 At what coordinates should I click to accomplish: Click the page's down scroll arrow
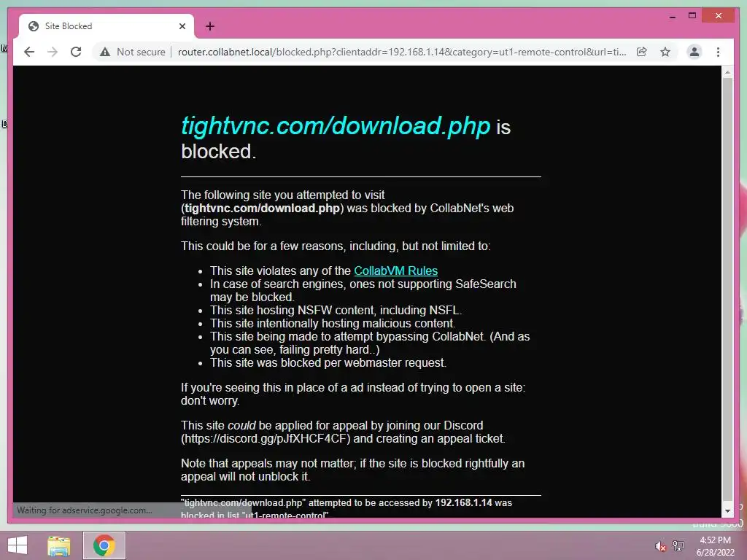point(727,511)
